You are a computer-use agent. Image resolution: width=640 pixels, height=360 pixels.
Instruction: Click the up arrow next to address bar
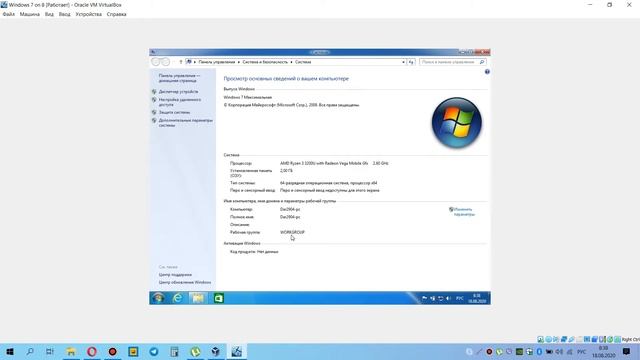pos(181,62)
